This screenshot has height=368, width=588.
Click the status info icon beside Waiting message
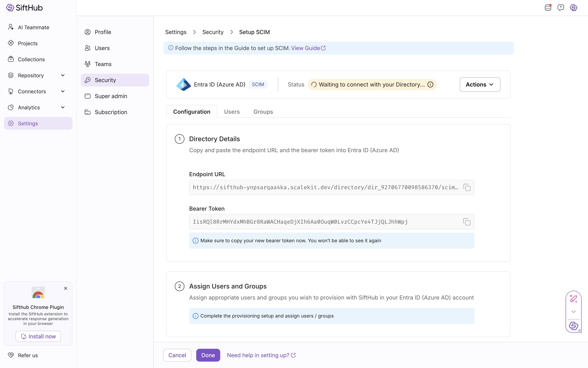click(x=430, y=84)
